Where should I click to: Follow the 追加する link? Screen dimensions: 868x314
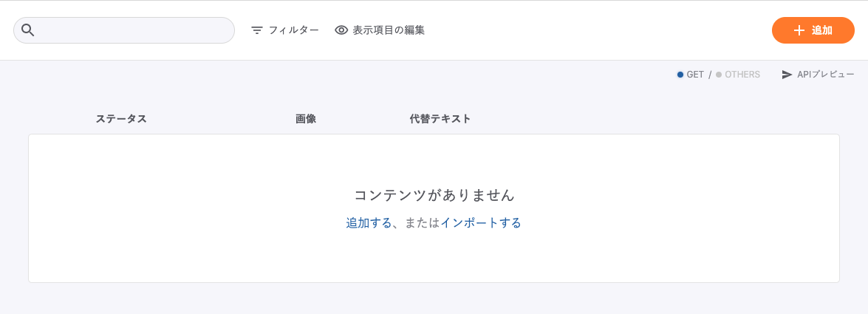[x=369, y=223]
